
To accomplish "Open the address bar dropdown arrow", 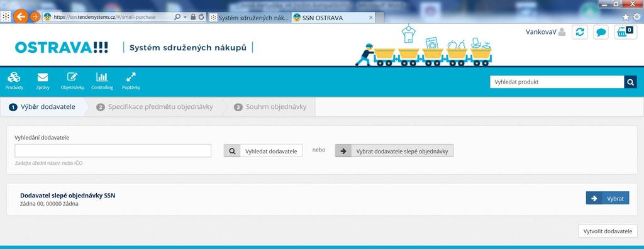I will [186, 17].
